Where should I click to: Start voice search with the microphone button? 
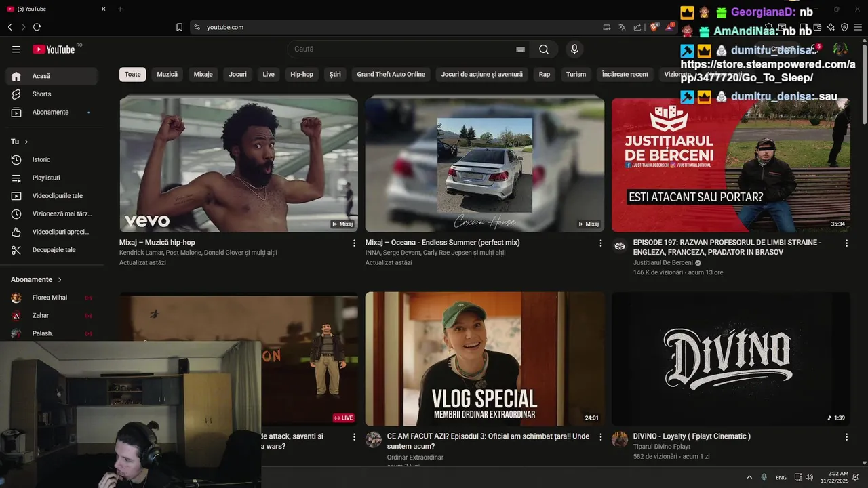pos(574,49)
